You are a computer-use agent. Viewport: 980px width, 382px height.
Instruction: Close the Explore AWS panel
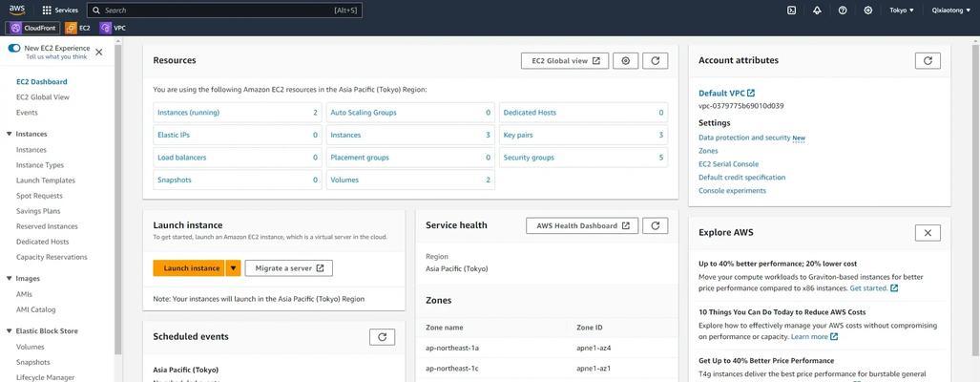tap(928, 233)
